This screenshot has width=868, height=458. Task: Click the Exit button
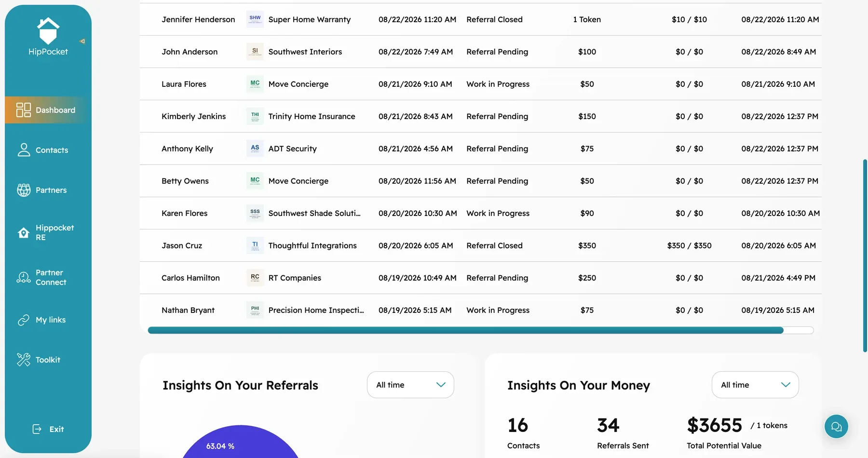coord(48,429)
